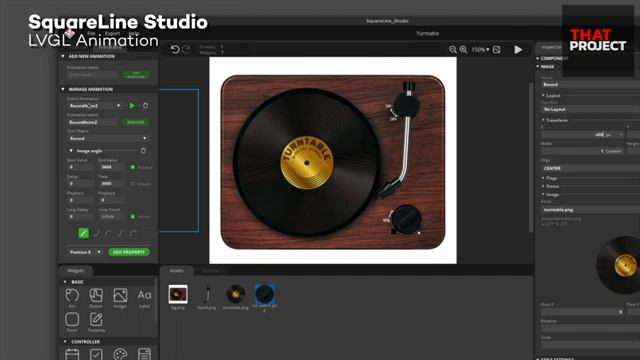Toggle the Infinite loop checkbox

tap(133, 217)
